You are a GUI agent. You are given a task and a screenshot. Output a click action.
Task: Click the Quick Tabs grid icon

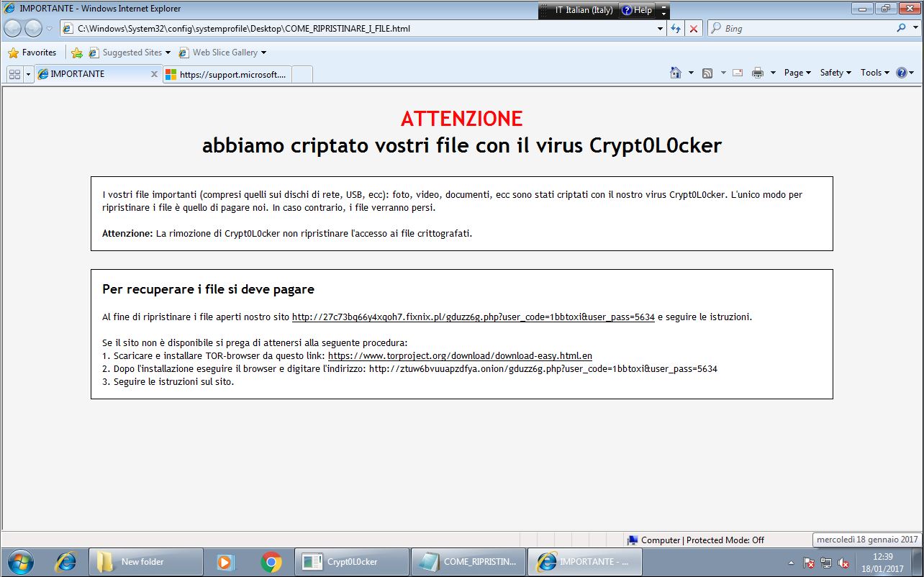click(14, 74)
